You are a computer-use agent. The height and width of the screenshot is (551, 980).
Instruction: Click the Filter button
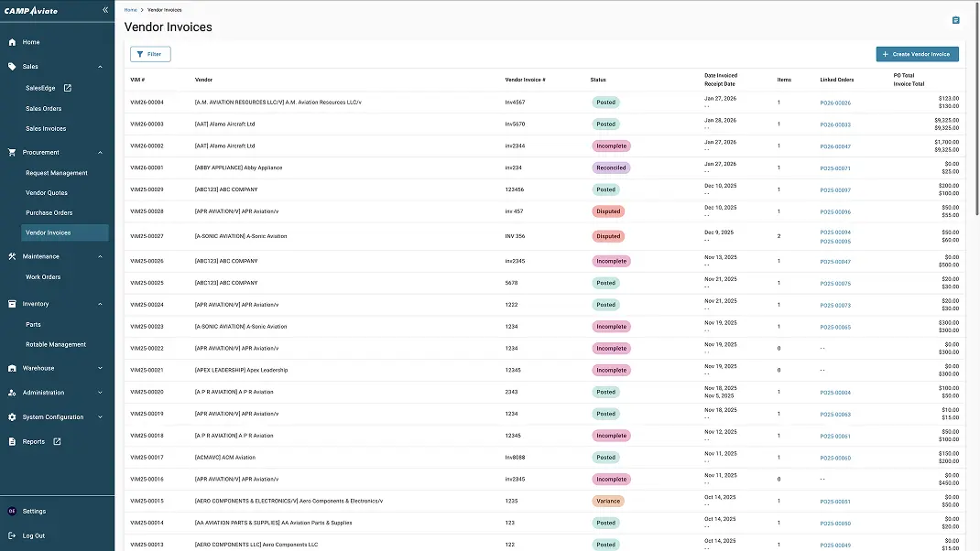[150, 54]
